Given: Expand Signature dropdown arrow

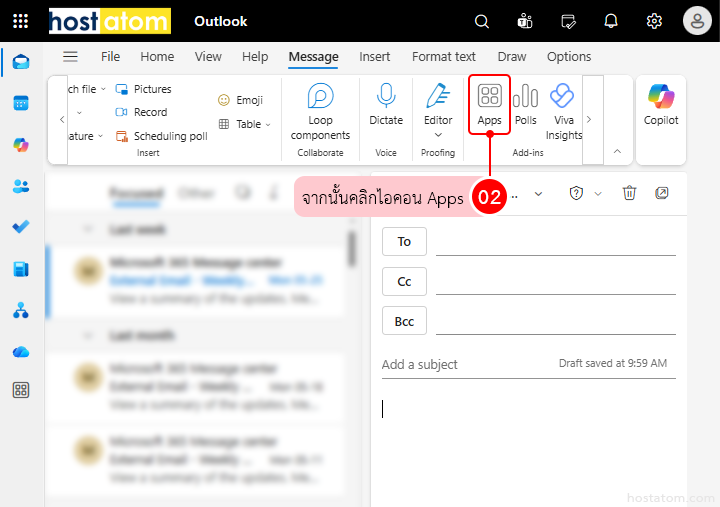Looking at the screenshot, I should click(x=101, y=136).
